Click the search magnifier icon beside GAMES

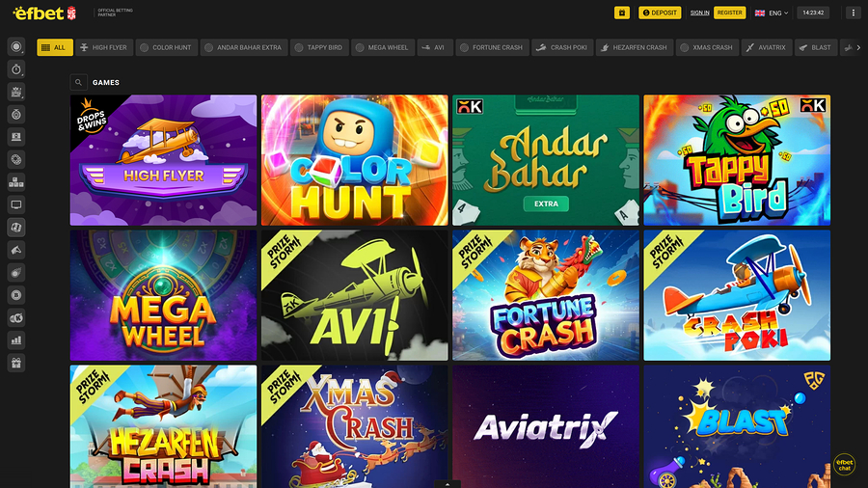(79, 82)
